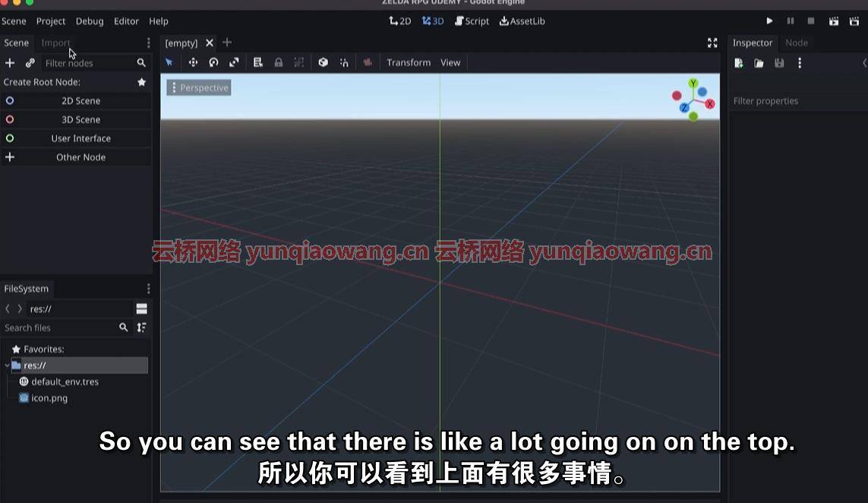Lock the selected node
The height and width of the screenshot is (503, 868).
click(279, 62)
